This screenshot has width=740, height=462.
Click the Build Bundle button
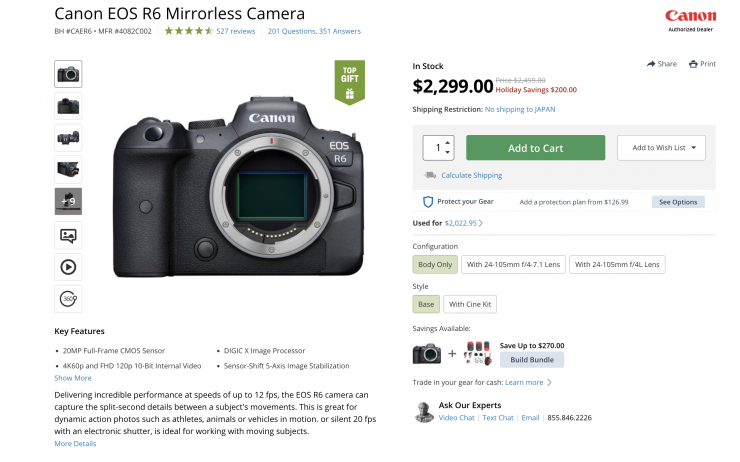(x=532, y=359)
